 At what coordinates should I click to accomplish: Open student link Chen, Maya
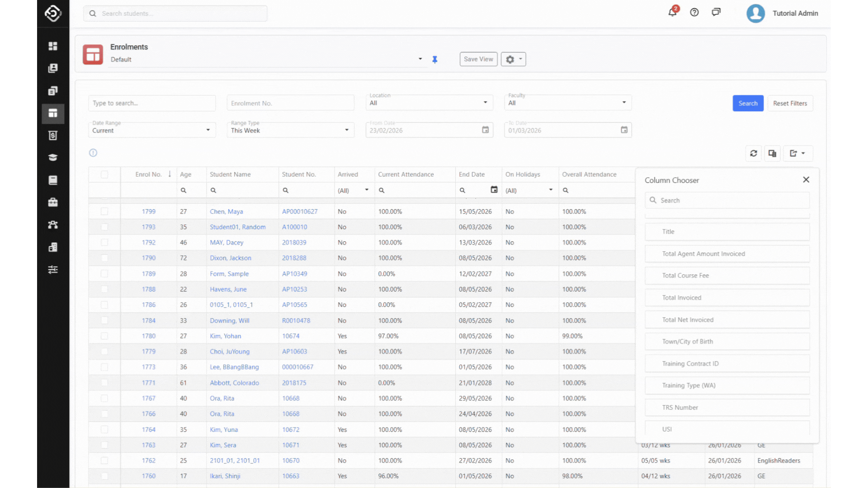(226, 211)
